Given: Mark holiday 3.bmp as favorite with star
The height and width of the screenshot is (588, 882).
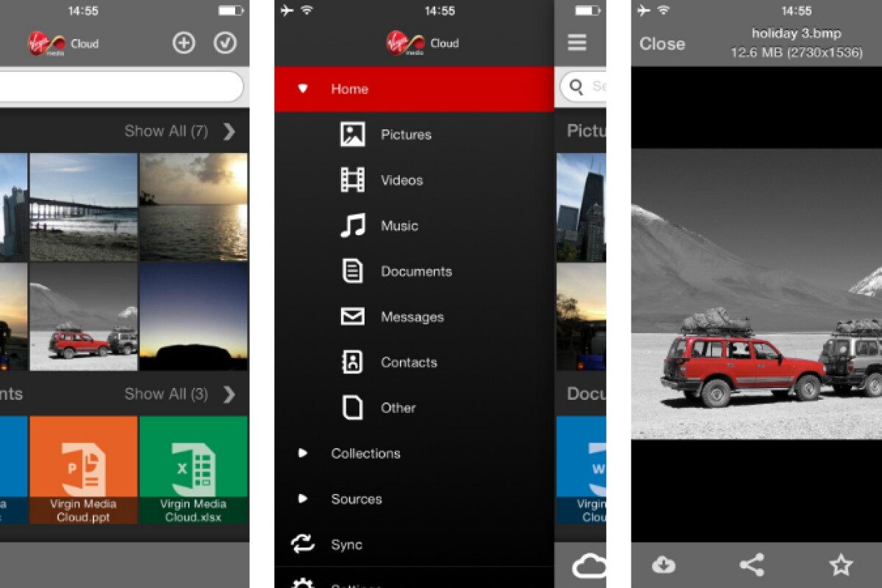Looking at the screenshot, I should 841,565.
